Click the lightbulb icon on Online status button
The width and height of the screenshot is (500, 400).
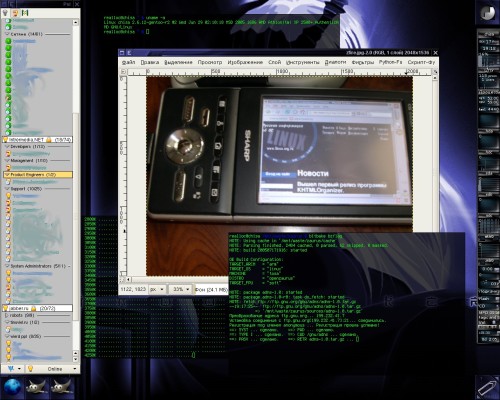[30, 369]
